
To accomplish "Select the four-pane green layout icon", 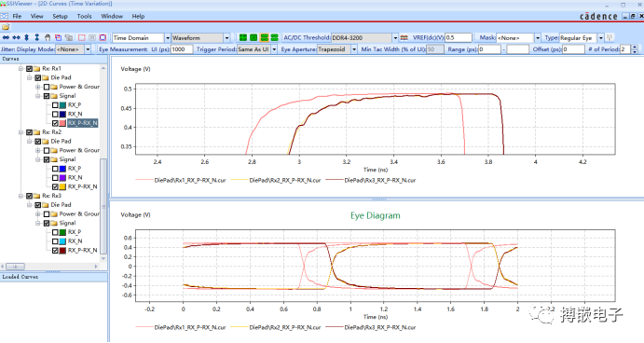I will click(x=243, y=38).
